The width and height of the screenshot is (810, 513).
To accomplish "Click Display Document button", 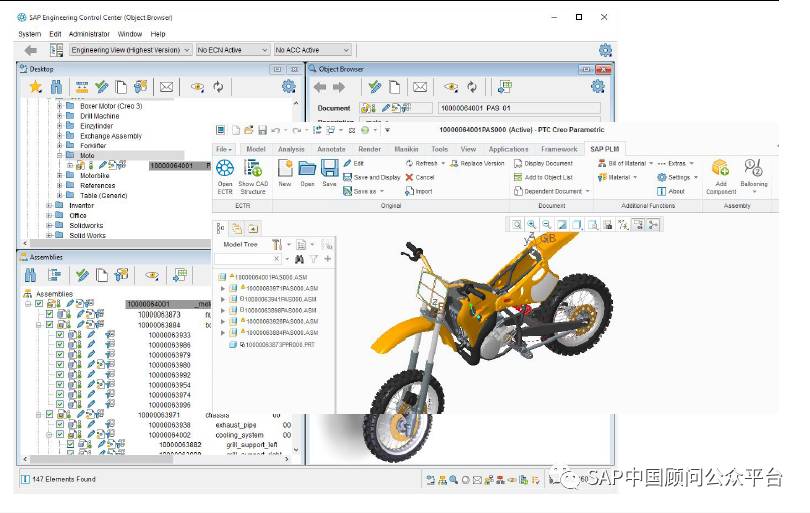I will click(543, 163).
